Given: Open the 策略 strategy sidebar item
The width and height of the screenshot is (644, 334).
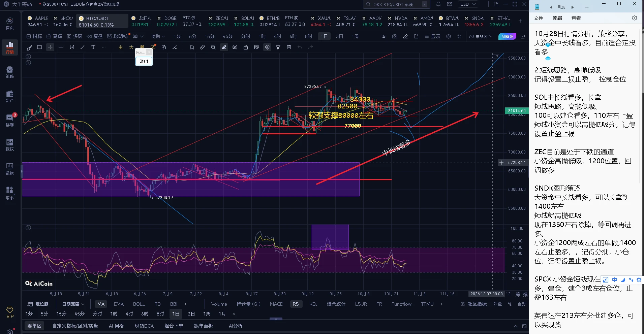Looking at the screenshot, I should pyautogui.click(x=10, y=72).
